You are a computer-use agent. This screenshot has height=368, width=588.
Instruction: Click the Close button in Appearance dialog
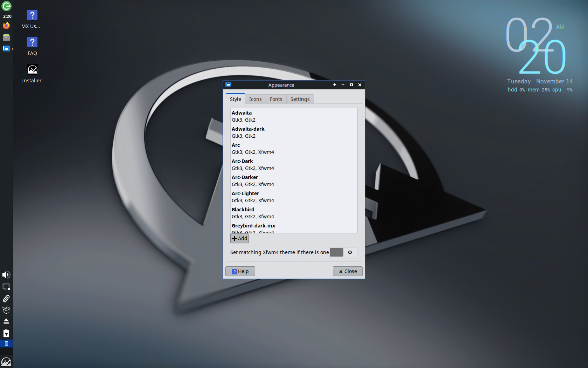point(348,271)
